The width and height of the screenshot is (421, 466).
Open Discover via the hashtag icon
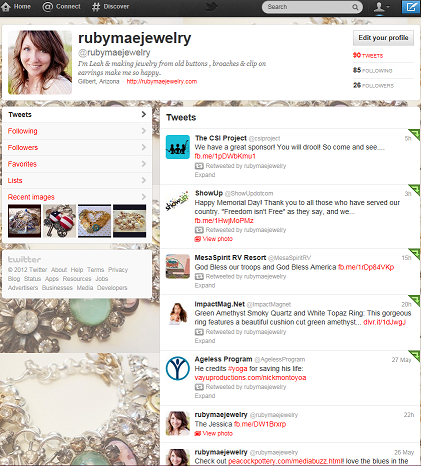[96, 7]
